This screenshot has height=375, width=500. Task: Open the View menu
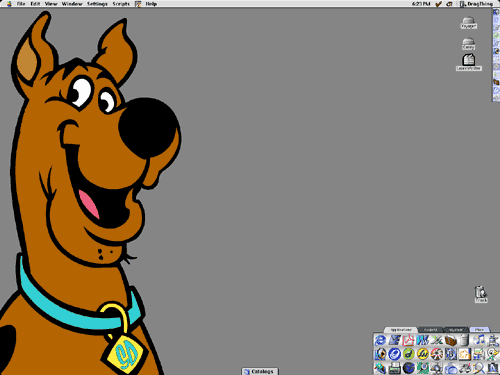coord(51,4)
